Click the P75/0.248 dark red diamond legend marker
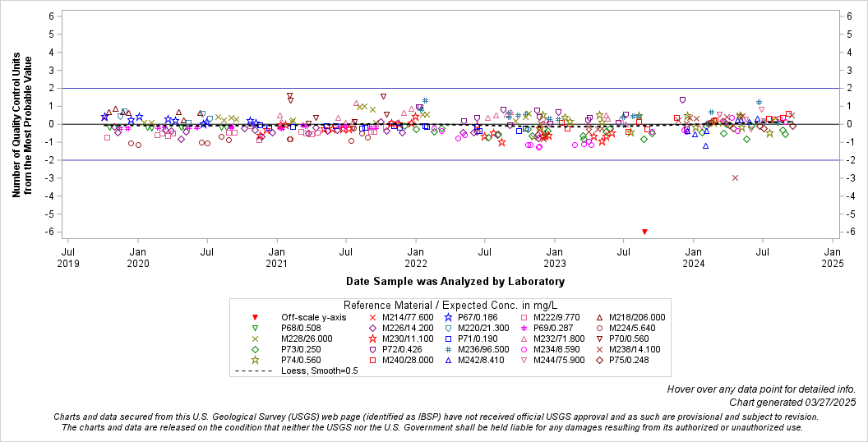The width and height of the screenshot is (868, 442). pyautogui.click(x=599, y=360)
